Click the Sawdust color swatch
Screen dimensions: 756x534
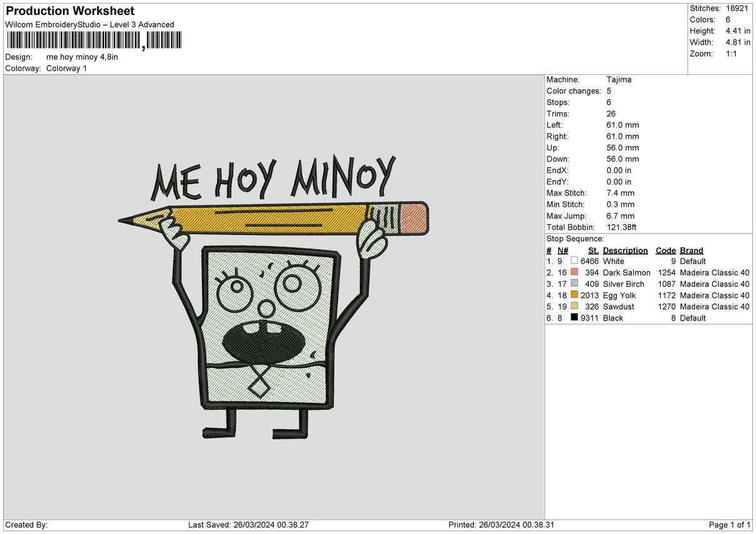click(574, 306)
